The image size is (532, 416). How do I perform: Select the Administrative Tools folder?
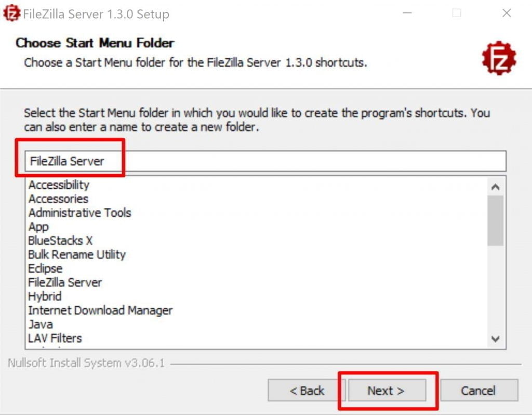tap(79, 213)
